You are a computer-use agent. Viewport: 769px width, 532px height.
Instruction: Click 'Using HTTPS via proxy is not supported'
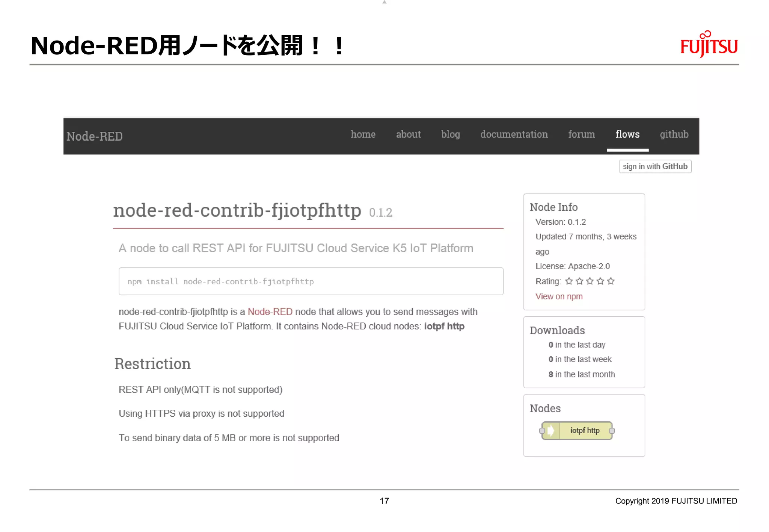(201, 413)
